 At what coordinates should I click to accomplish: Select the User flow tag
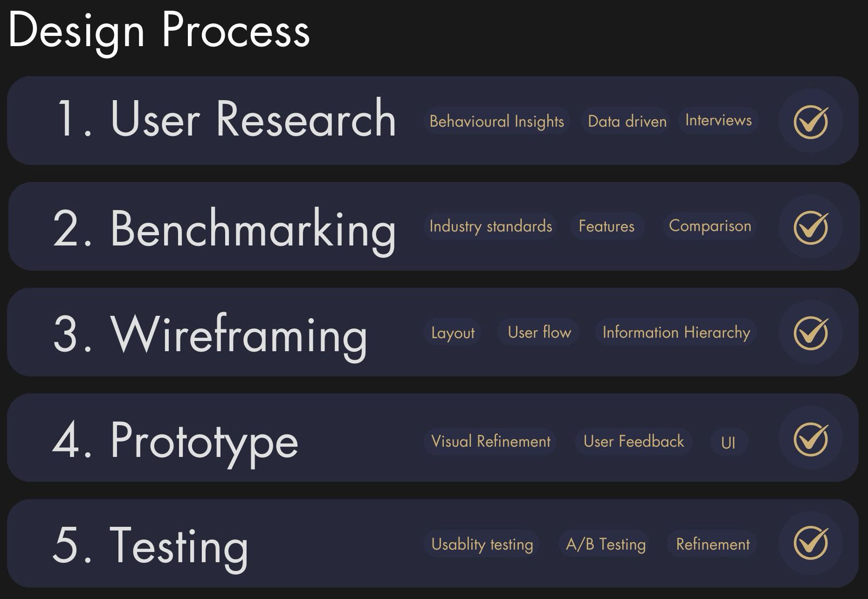click(x=539, y=332)
